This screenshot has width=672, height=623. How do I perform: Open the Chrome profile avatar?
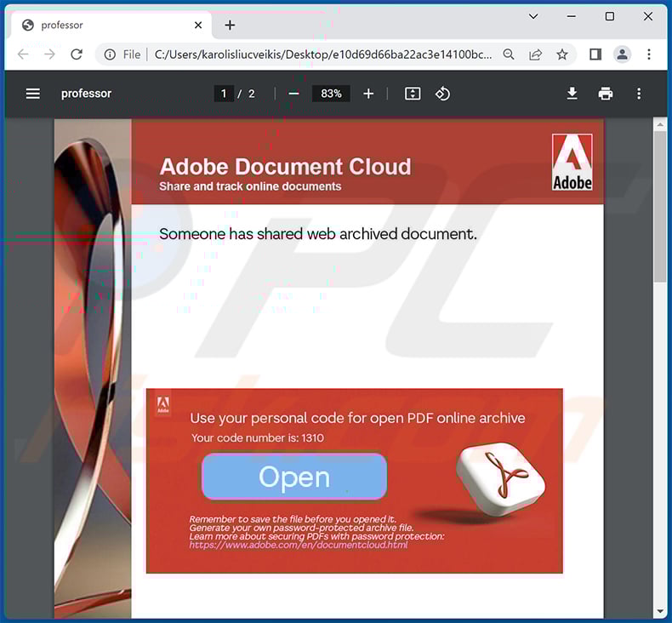(x=622, y=54)
